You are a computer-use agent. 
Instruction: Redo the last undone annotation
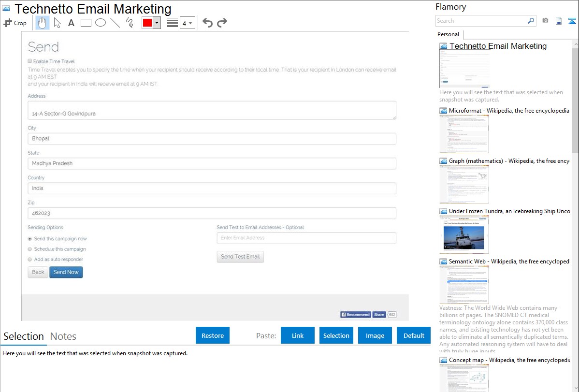(x=222, y=23)
